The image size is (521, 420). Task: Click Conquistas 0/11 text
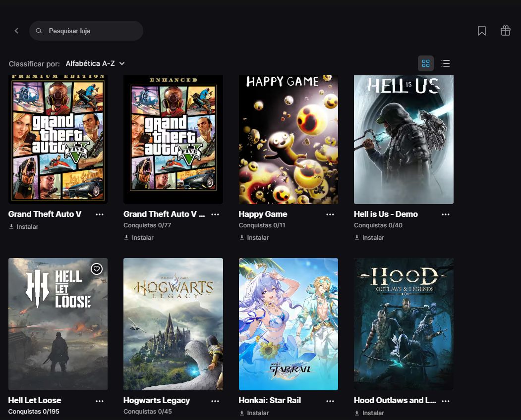pos(262,225)
